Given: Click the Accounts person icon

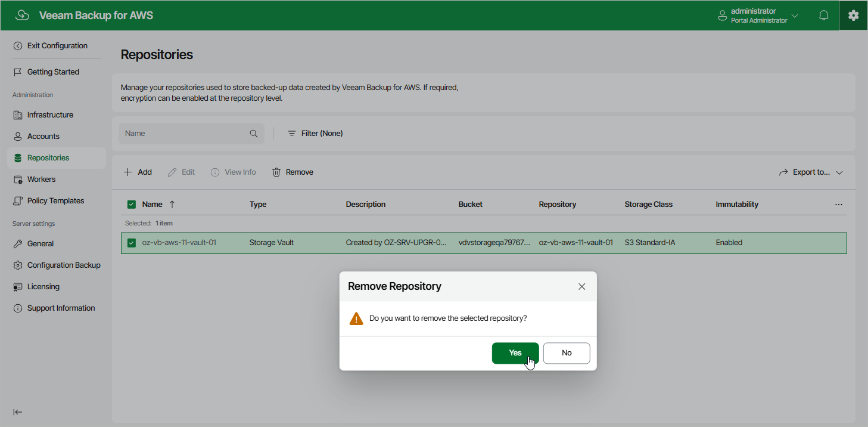Looking at the screenshot, I should pyautogui.click(x=18, y=137).
